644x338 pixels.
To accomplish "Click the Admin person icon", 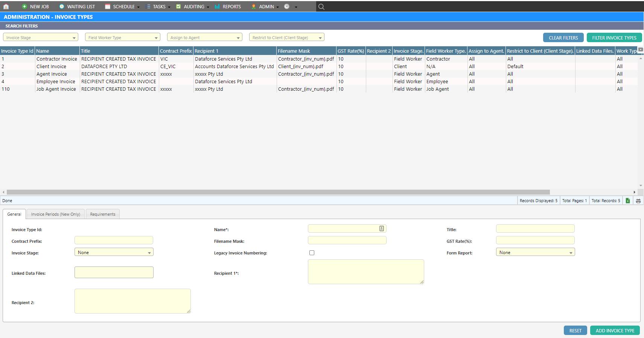I will click(254, 6).
